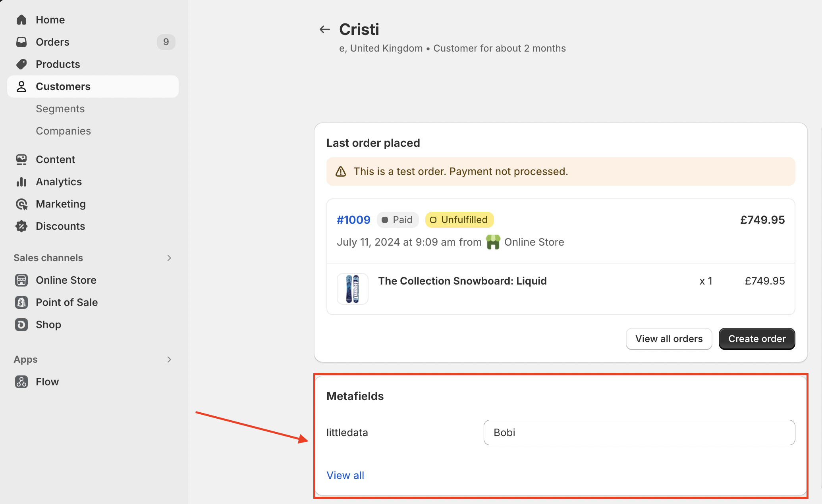Image resolution: width=822 pixels, height=504 pixels.
Task: Expand the Sales channels section
Action: pos(169,257)
